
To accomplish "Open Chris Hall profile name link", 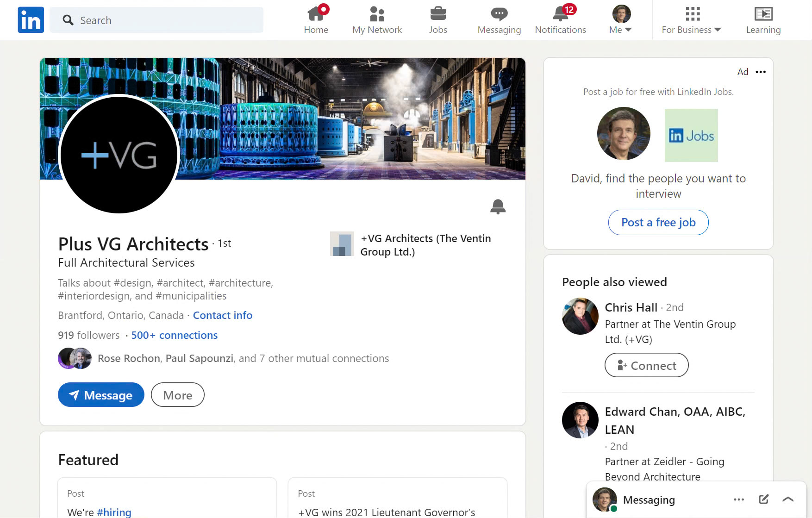I will 631,307.
